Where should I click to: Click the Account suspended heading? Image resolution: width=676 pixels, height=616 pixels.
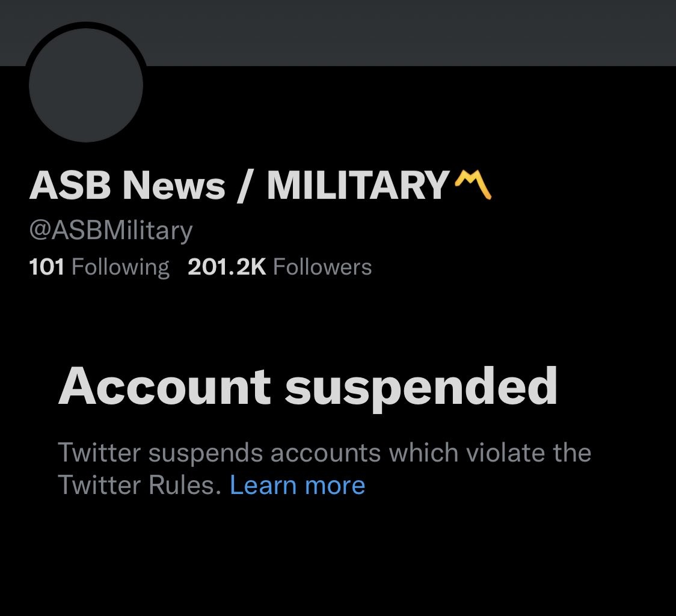(307, 386)
